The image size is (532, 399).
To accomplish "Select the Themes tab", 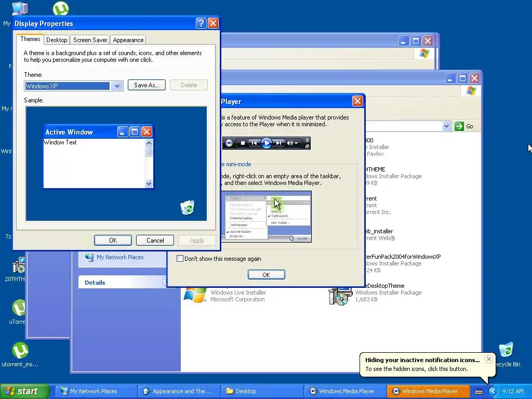I will tap(30, 39).
